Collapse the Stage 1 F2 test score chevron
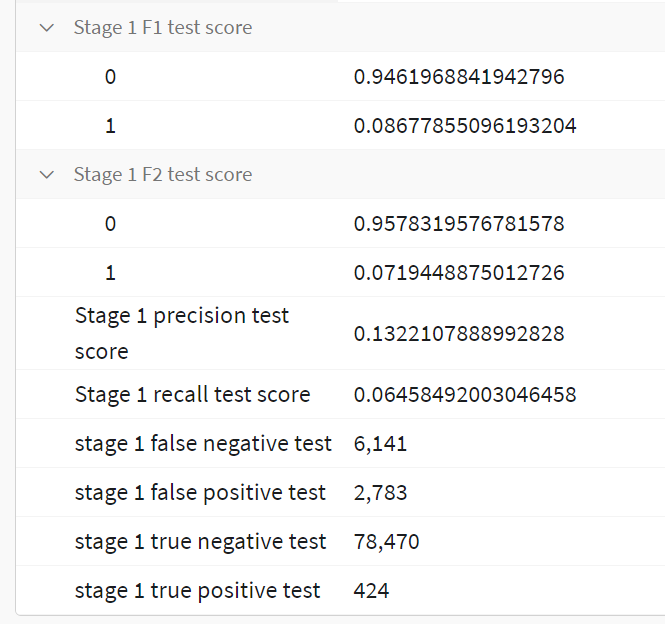The width and height of the screenshot is (665, 624). point(47,175)
